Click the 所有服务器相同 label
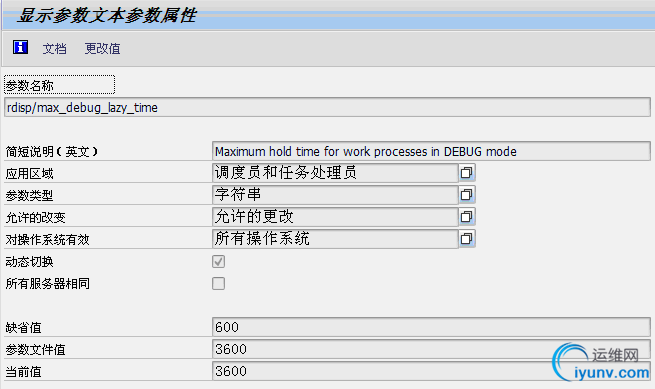Screen dimensions: 655x389 tap(48, 284)
